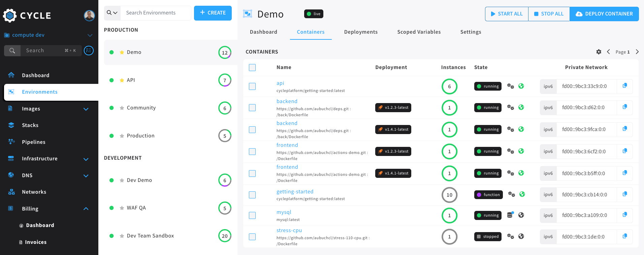Select the Dev Demo environment row
This screenshot has height=255, width=644.
170,180
